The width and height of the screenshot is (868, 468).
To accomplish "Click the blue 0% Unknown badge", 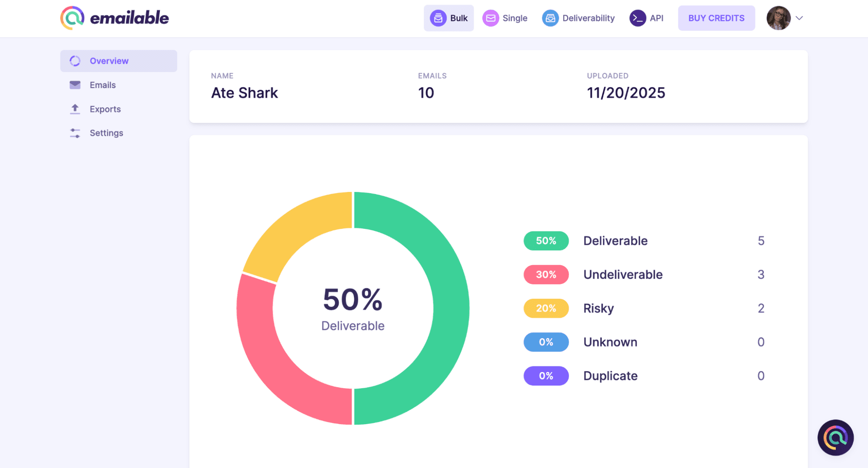I will pos(546,342).
